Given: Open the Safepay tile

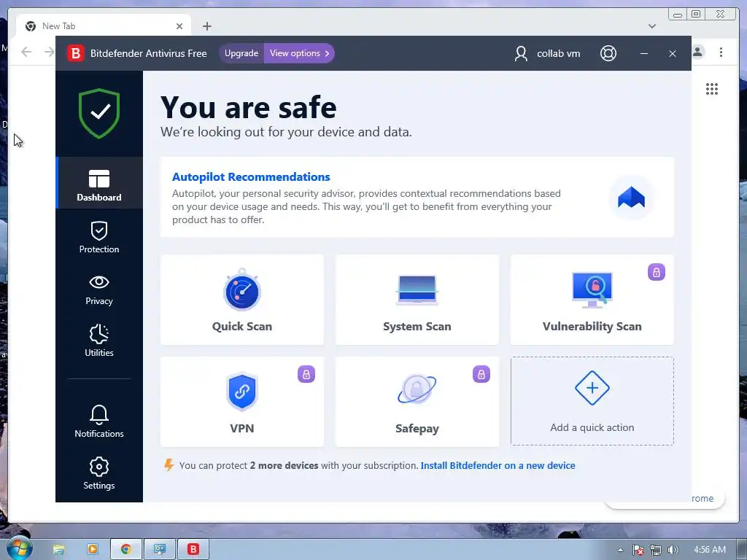Looking at the screenshot, I should [417, 402].
